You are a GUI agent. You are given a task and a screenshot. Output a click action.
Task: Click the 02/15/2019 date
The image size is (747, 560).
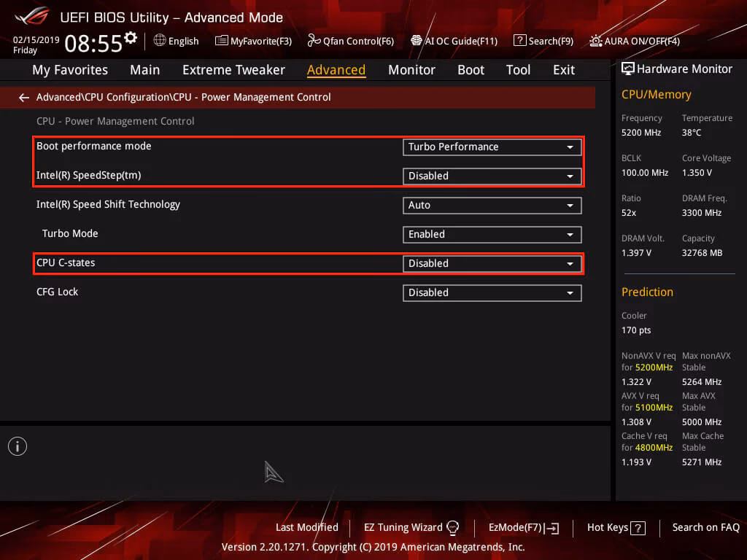pyautogui.click(x=36, y=40)
